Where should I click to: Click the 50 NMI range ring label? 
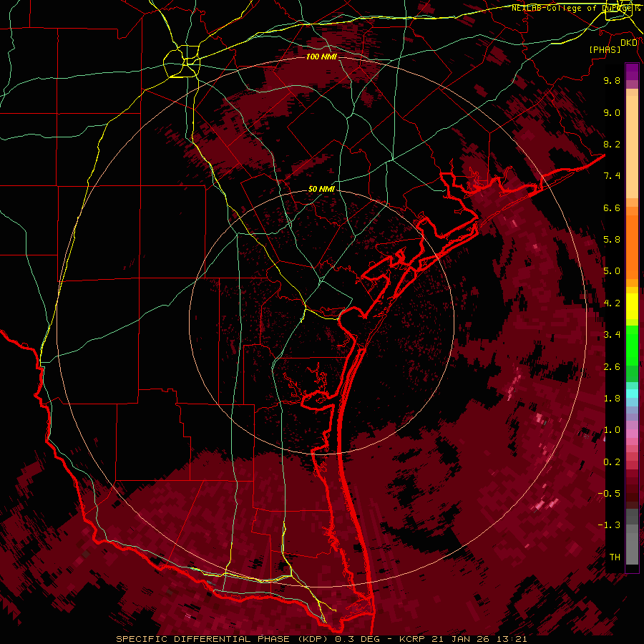coord(321,189)
